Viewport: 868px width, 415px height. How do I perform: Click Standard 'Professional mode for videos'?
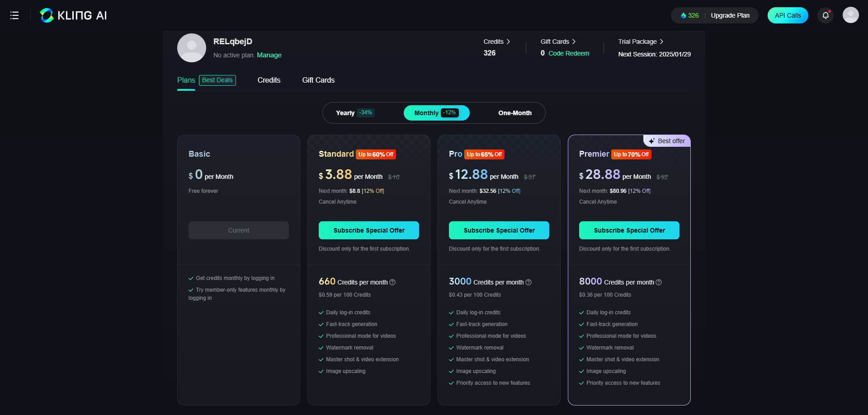tap(361, 336)
